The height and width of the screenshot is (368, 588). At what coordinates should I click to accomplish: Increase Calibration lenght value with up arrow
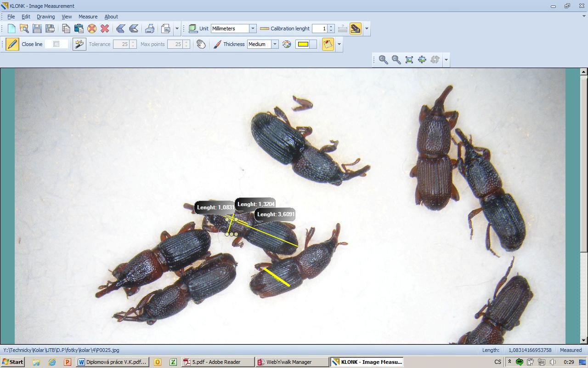[x=331, y=26]
